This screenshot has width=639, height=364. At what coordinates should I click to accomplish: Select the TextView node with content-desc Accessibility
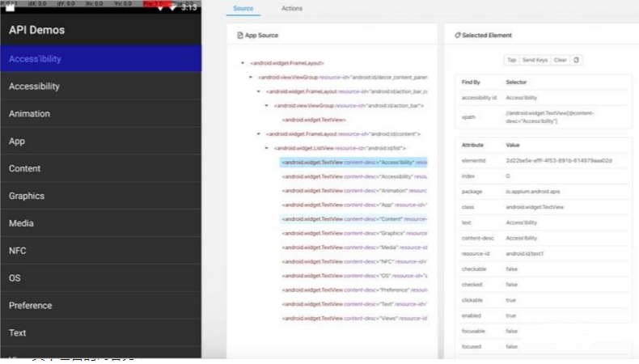[x=353, y=176]
